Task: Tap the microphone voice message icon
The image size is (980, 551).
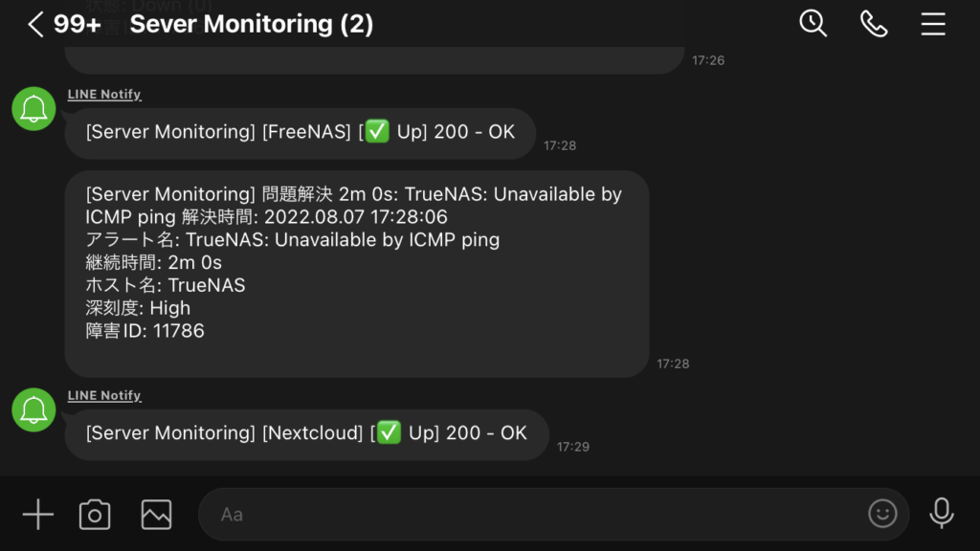Action: pyautogui.click(x=942, y=514)
